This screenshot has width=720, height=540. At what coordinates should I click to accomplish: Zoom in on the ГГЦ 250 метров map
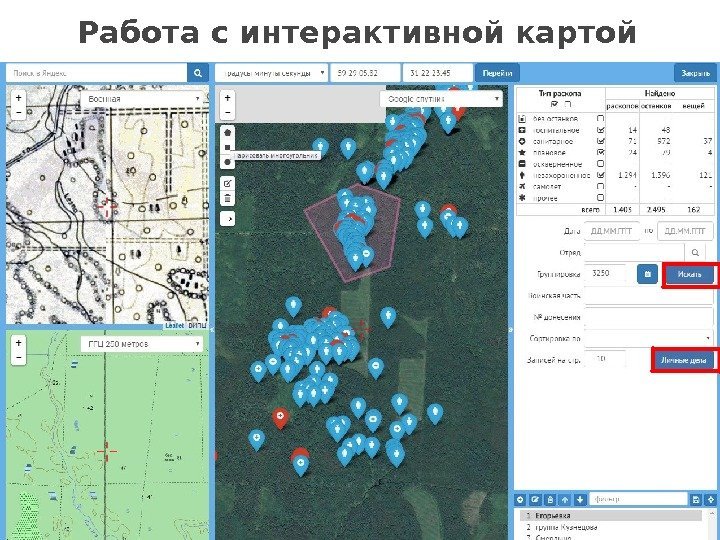18,343
